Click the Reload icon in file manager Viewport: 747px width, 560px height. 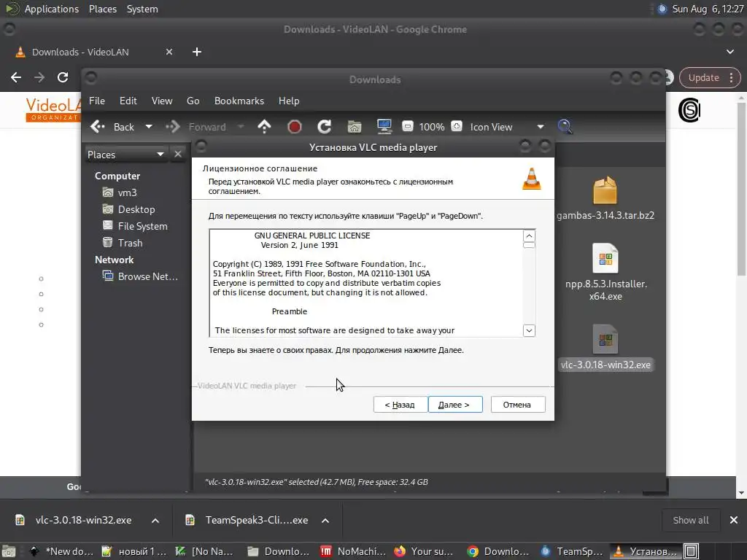[325, 126]
